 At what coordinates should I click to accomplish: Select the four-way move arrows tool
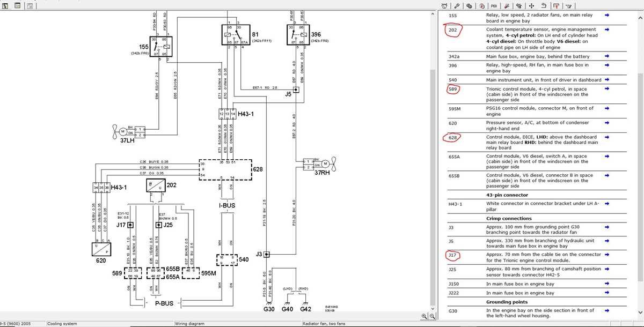(x=531, y=6)
